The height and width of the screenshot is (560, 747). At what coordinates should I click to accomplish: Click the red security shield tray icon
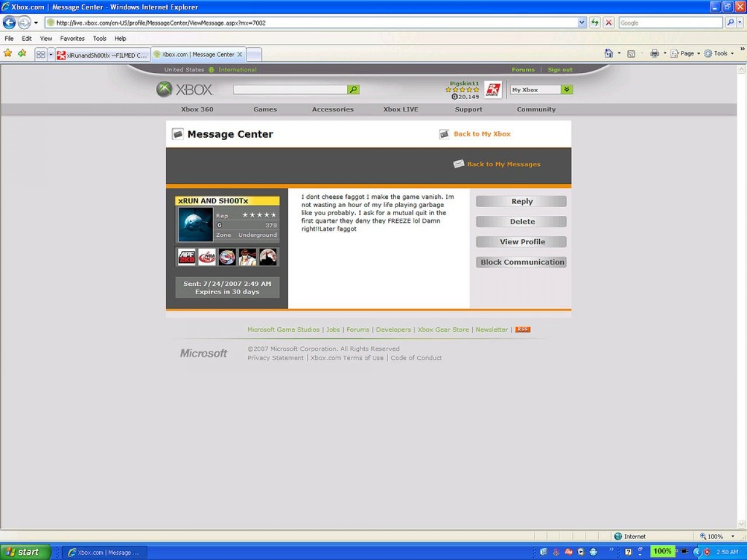click(707, 552)
